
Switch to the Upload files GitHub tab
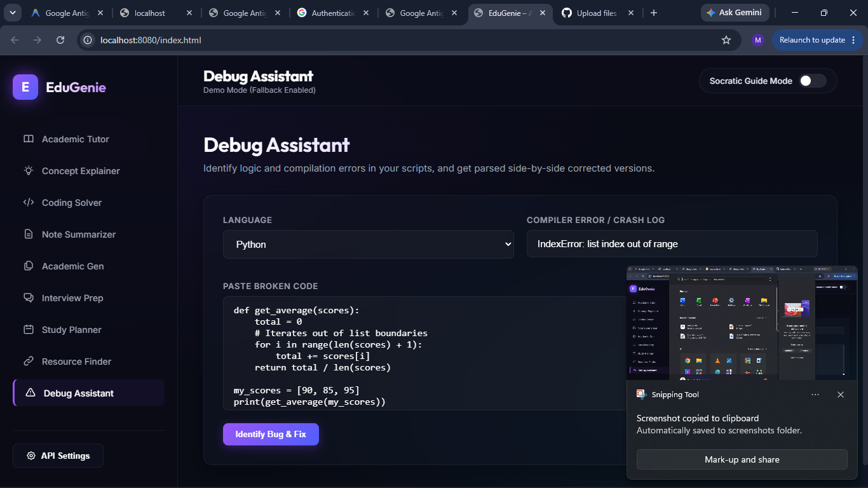[x=597, y=13]
